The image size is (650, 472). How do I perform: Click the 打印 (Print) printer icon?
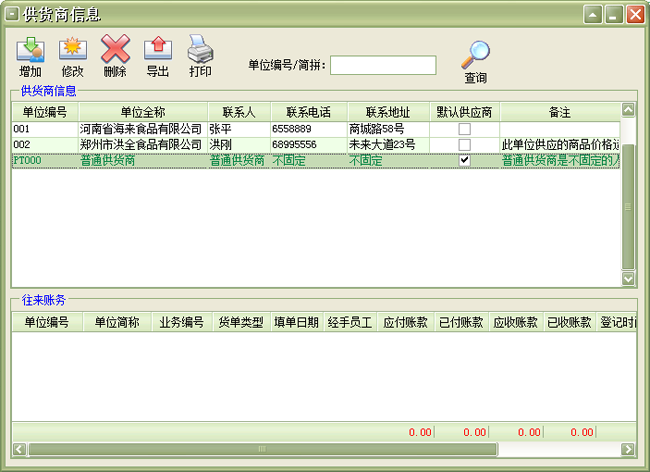(201, 48)
